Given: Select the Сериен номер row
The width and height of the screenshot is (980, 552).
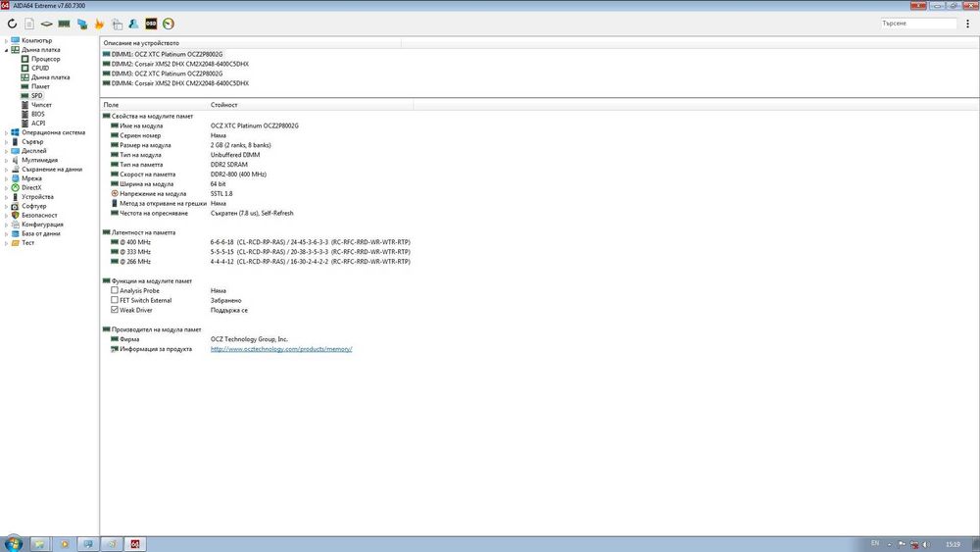Looking at the screenshot, I should click(x=169, y=135).
